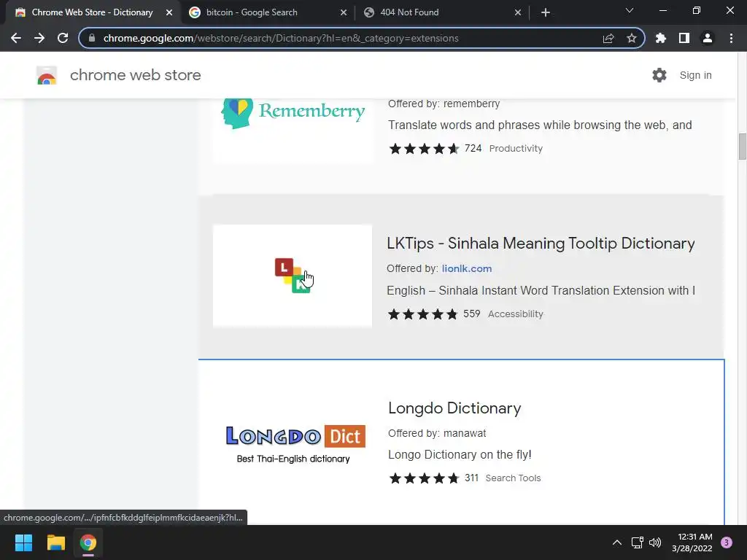Open the clock and date flyout
This screenshot has height=560, width=747.
coord(692,542)
